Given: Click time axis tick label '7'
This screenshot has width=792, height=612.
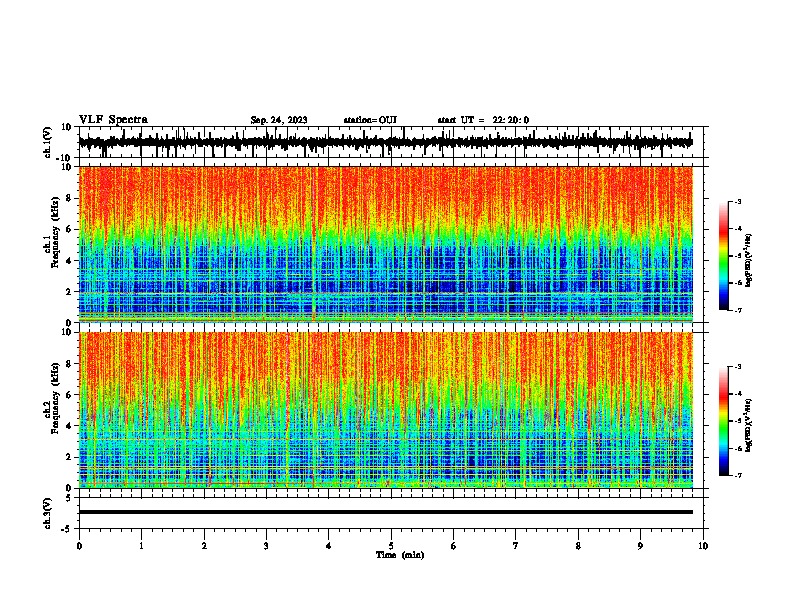Looking at the screenshot, I should click(x=516, y=546).
